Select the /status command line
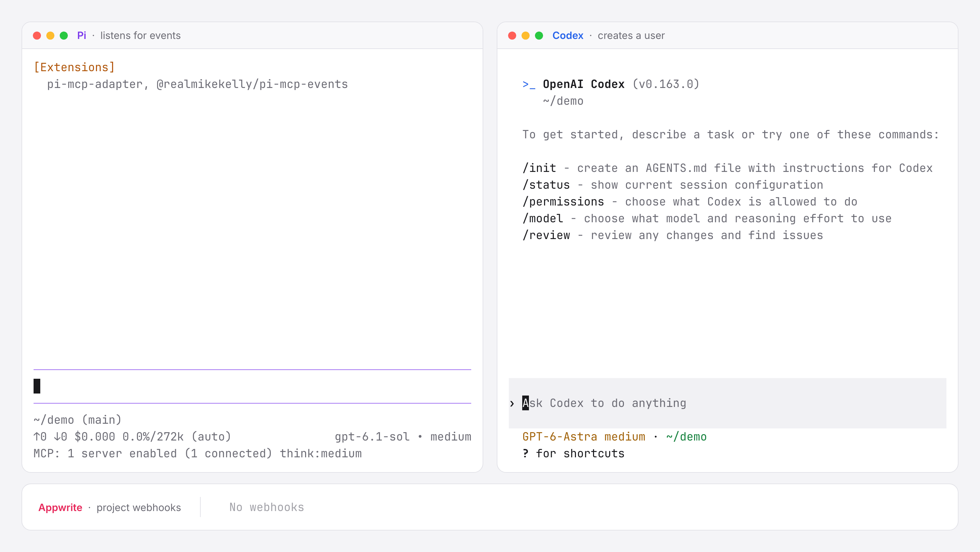This screenshot has height=552, width=980. click(x=673, y=185)
